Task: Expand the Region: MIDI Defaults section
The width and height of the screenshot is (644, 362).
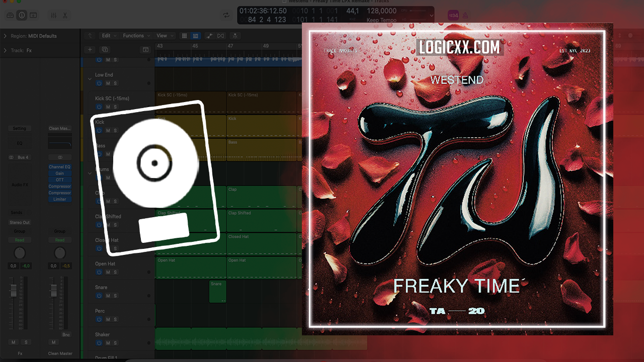Action: pos(5,36)
